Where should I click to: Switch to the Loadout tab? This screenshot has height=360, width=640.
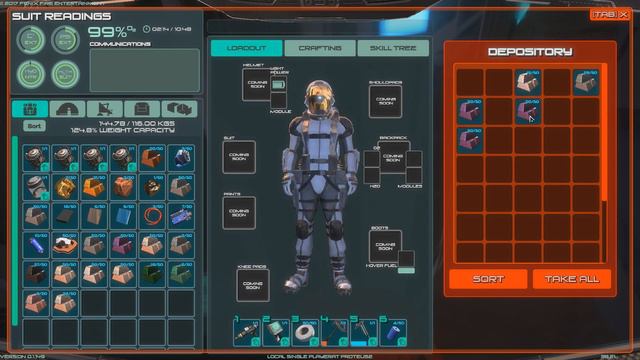pyautogui.click(x=247, y=48)
